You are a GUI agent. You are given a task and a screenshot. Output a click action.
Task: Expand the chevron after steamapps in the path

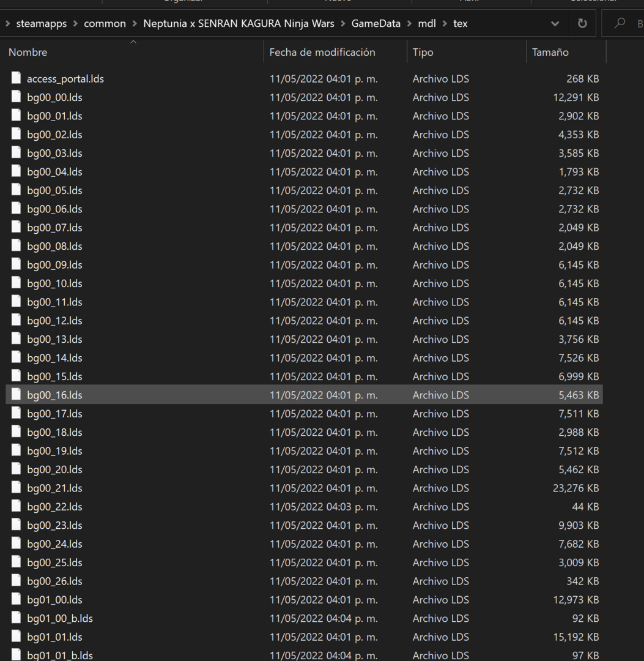[75, 24]
